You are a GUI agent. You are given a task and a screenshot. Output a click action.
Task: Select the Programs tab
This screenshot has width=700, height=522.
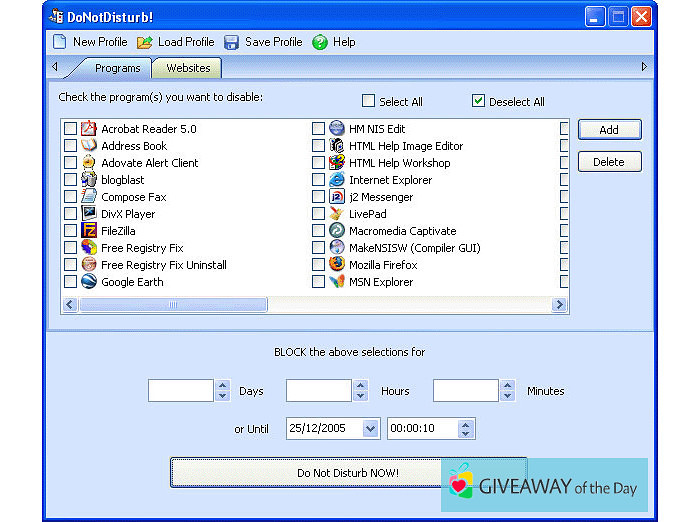[x=117, y=68]
